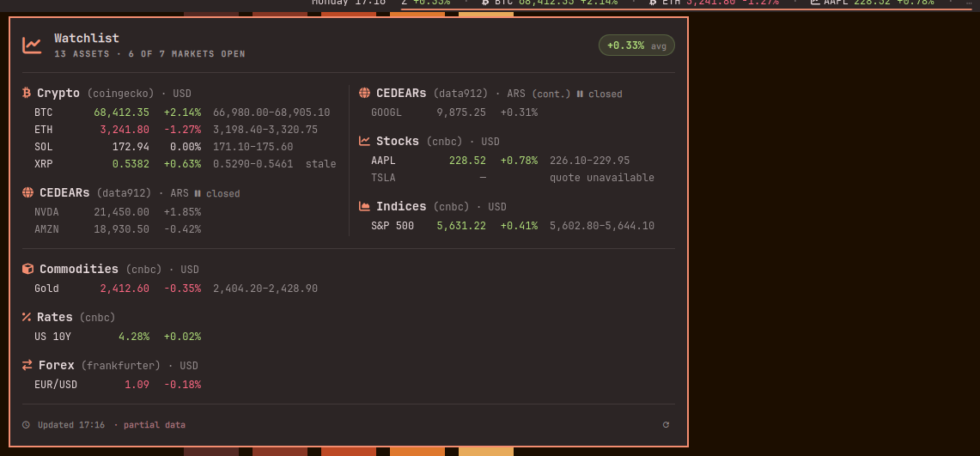Image resolution: width=980 pixels, height=456 pixels.
Task: Click the clock icon beside Updated 17:16
Action: click(x=27, y=425)
